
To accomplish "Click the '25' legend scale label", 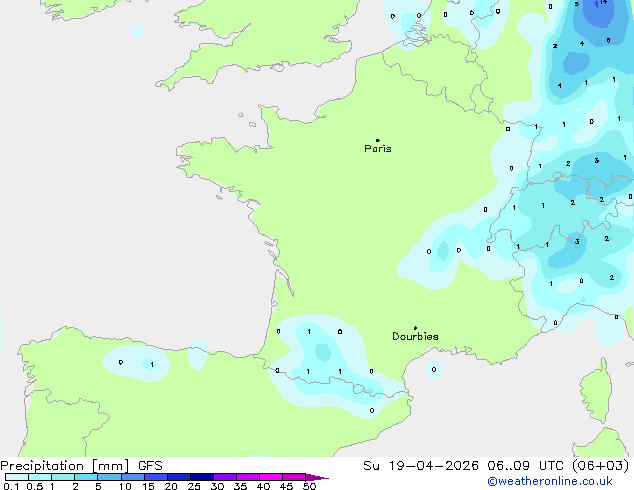I will coord(194,486).
